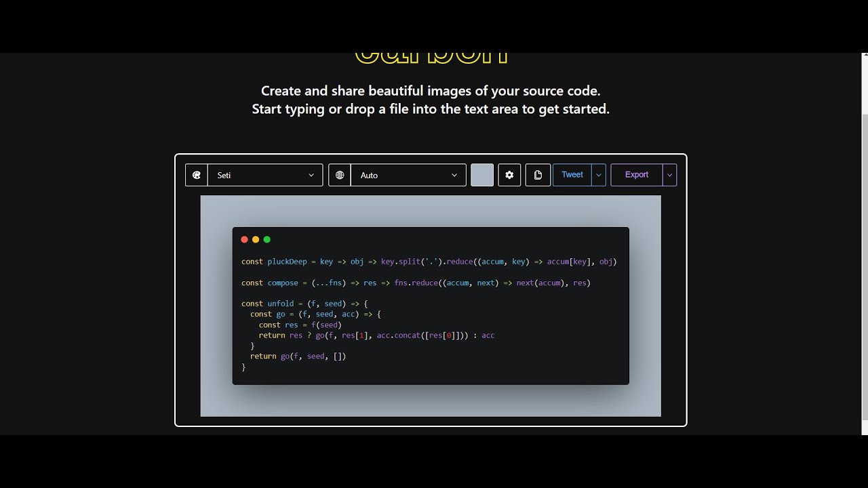The height and width of the screenshot is (488, 868).
Task: Open the background color swatch picker
Action: coord(482,175)
